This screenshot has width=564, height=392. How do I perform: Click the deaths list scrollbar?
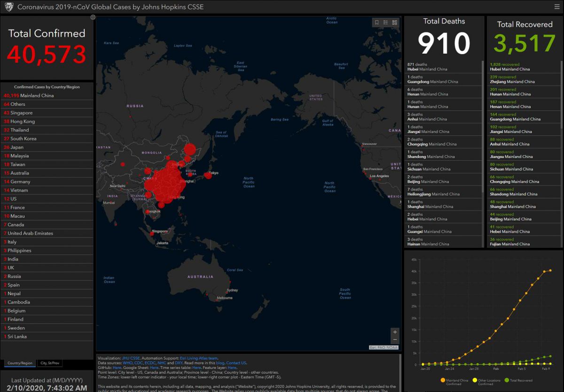[483, 127]
